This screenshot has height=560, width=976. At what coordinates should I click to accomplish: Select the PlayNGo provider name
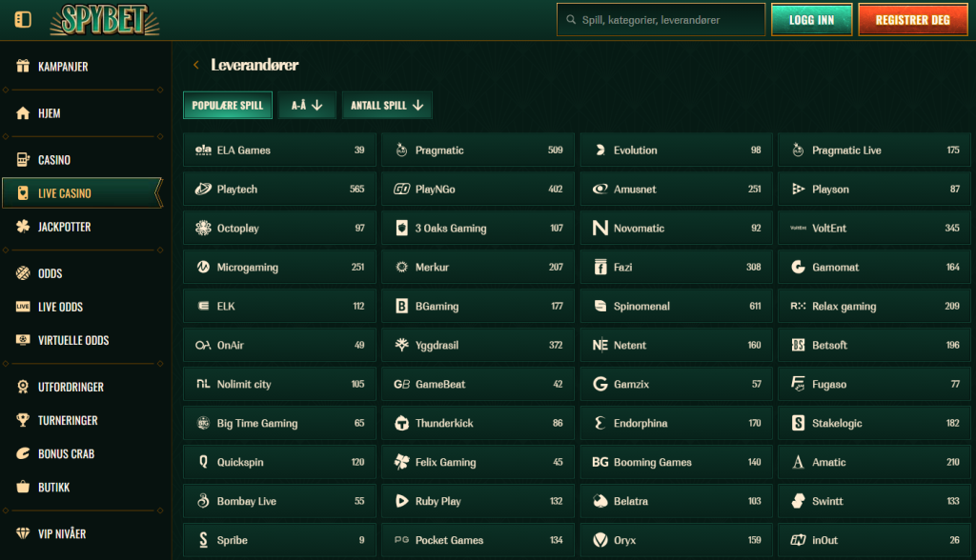435,190
